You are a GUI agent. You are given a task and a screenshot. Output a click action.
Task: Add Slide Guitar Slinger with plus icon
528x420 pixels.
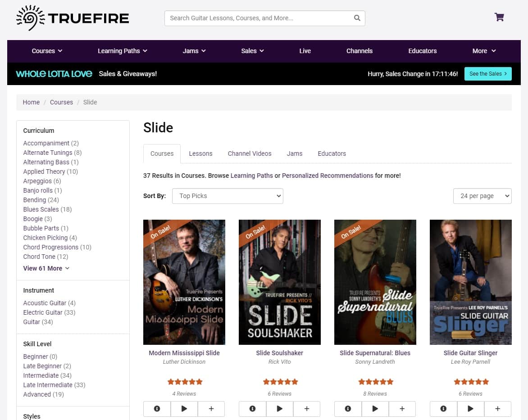click(x=498, y=409)
